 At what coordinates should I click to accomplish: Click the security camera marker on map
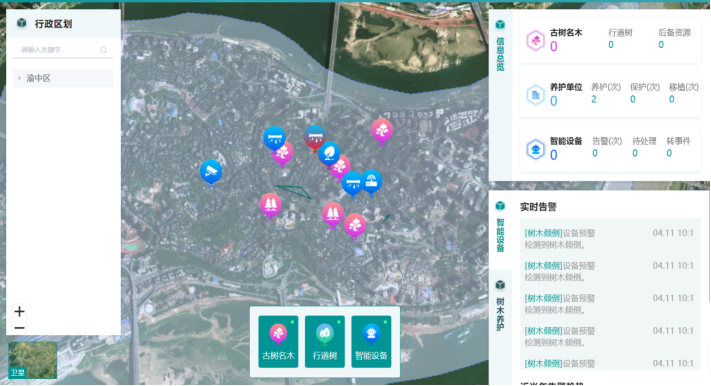coord(211,172)
